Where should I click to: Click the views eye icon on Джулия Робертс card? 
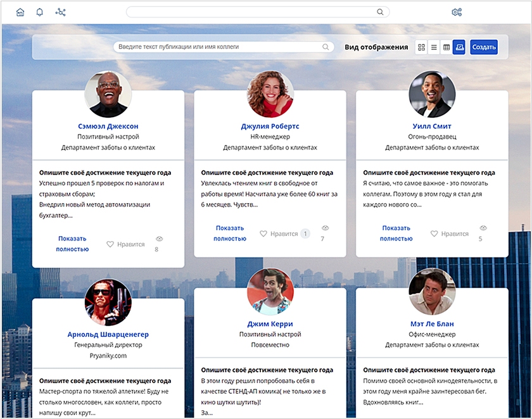click(325, 228)
